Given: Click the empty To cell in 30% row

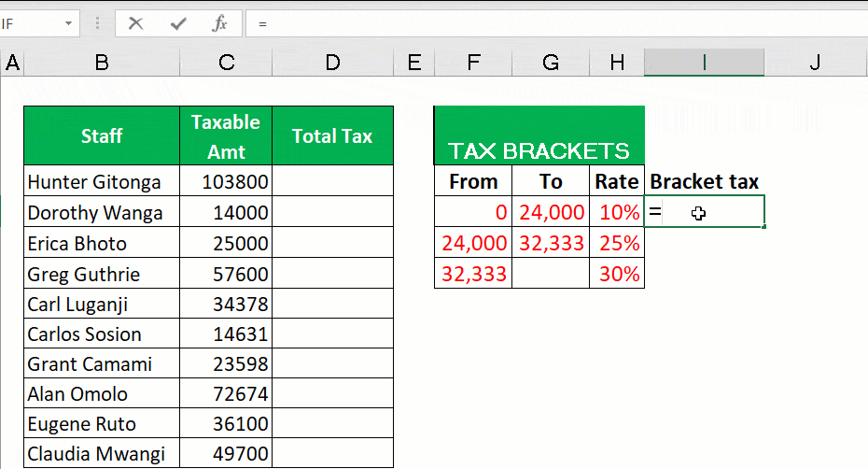Looking at the screenshot, I should click(551, 274).
